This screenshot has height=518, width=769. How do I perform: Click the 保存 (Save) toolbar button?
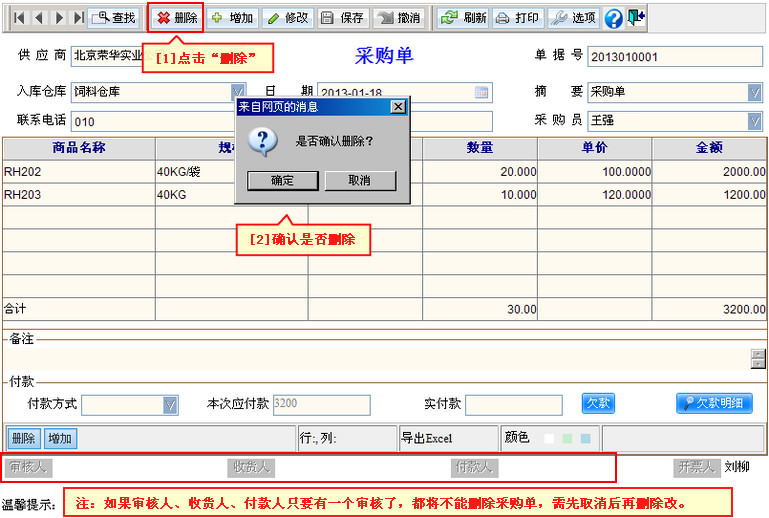[343, 18]
